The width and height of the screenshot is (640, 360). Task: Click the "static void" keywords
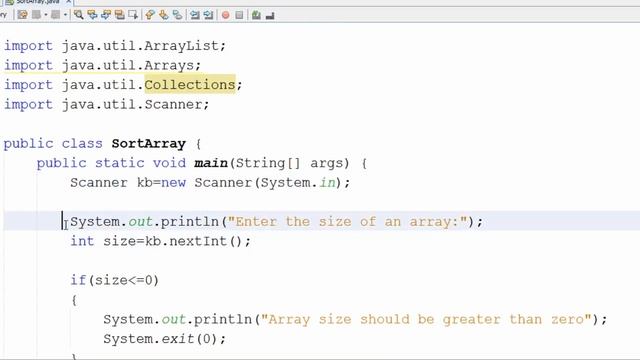click(x=140, y=163)
